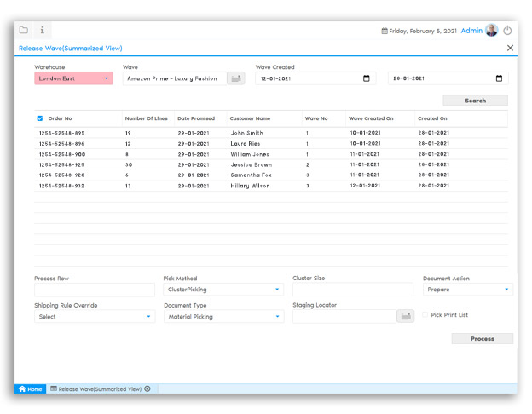This screenshot has height=414, width=532.
Task: Click the Admin user avatar
Action: point(492,30)
